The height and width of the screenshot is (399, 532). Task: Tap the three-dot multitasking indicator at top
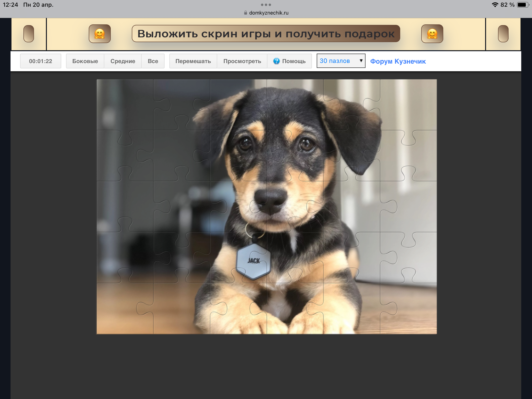pos(266,5)
